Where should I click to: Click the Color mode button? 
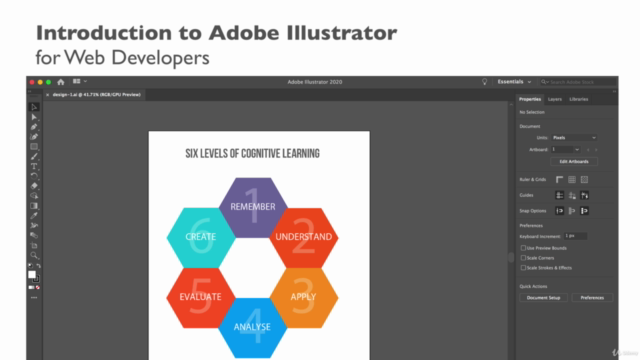click(31, 287)
